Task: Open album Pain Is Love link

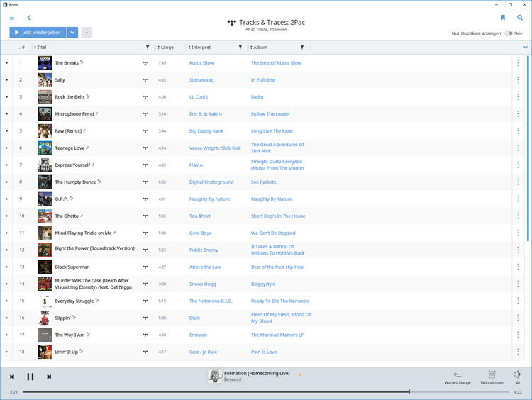Action: coord(264,352)
